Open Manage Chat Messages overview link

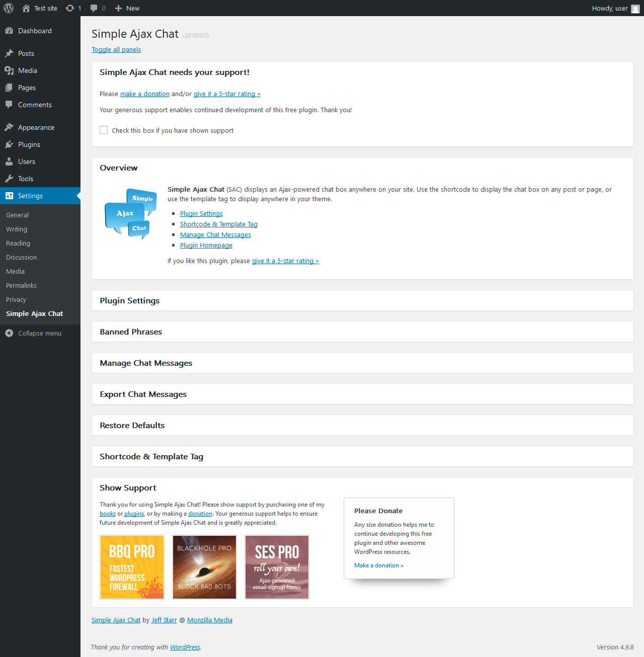click(x=215, y=234)
